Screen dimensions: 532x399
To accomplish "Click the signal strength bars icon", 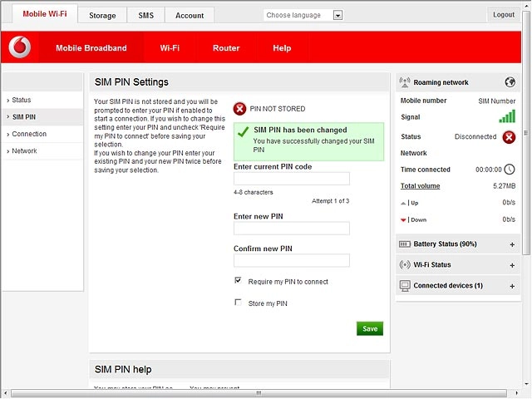I will pyautogui.click(x=507, y=116).
